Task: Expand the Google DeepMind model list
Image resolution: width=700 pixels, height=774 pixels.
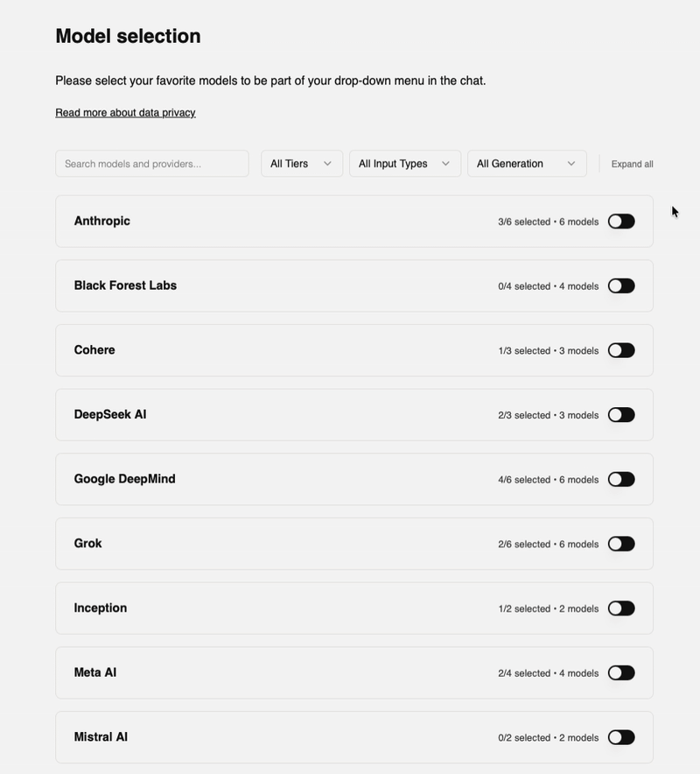Action: [x=124, y=479]
